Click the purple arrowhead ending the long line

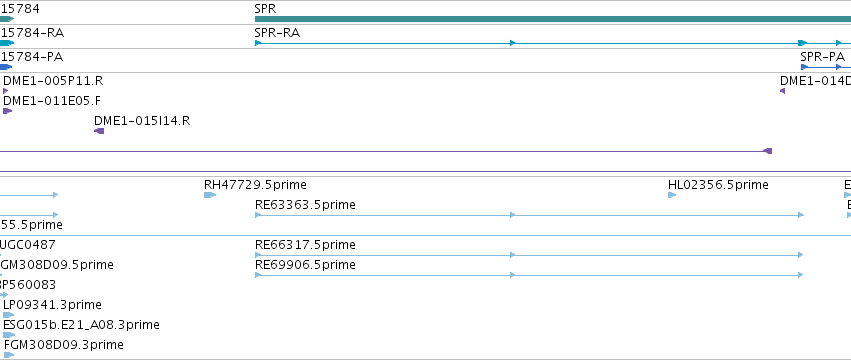click(x=767, y=151)
